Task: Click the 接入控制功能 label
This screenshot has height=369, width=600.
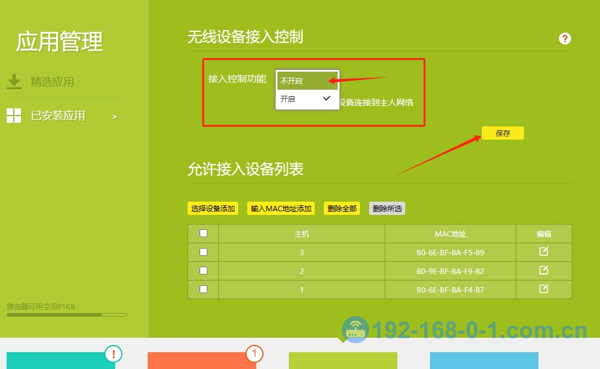Action: click(237, 79)
